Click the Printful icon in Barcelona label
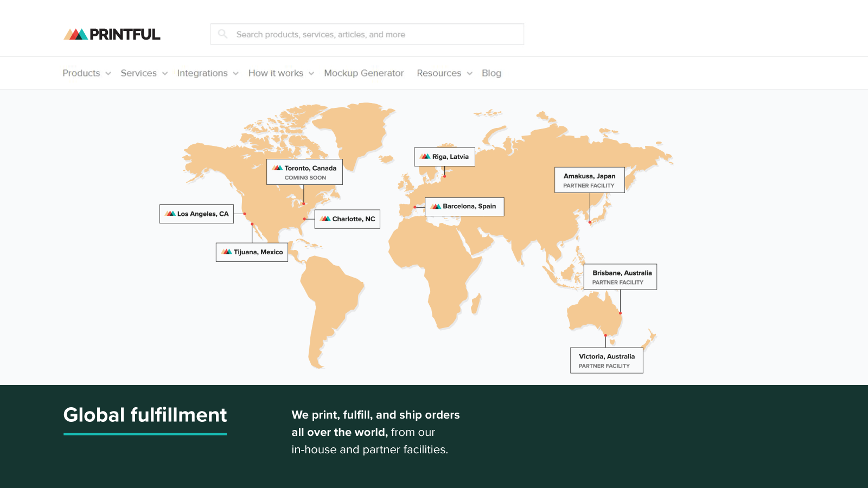868x488 pixels. tap(436, 206)
